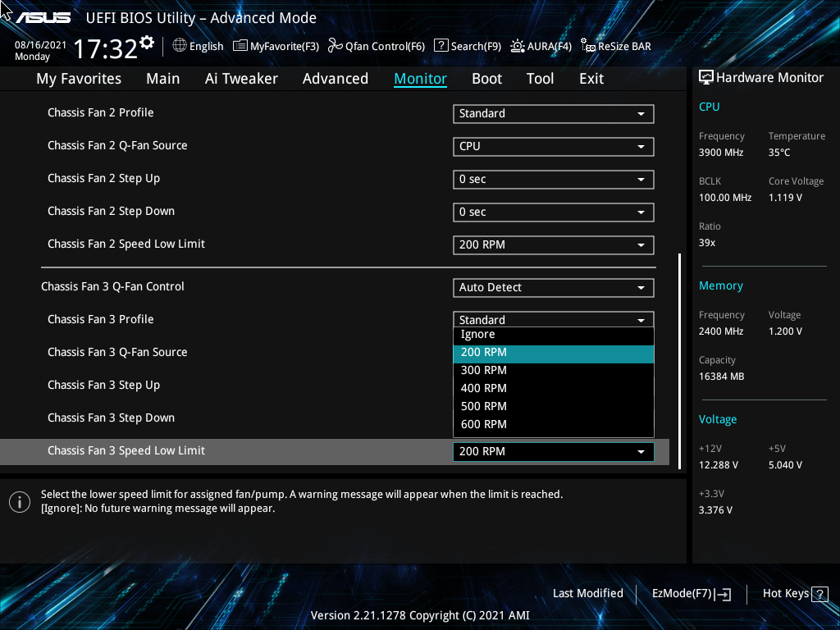Image resolution: width=840 pixels, height=630 pixels.
Task: Switch to the Main tab
Action: pos(163,79)
